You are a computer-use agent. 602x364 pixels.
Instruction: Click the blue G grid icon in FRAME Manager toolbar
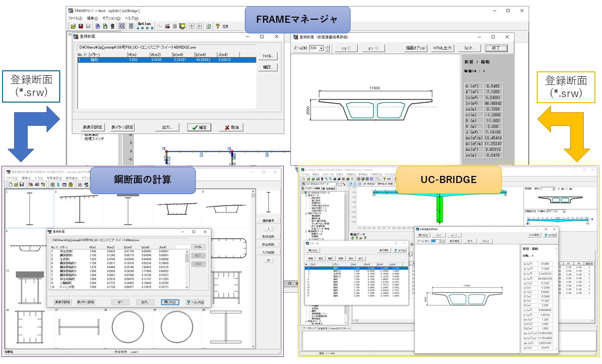122,26
